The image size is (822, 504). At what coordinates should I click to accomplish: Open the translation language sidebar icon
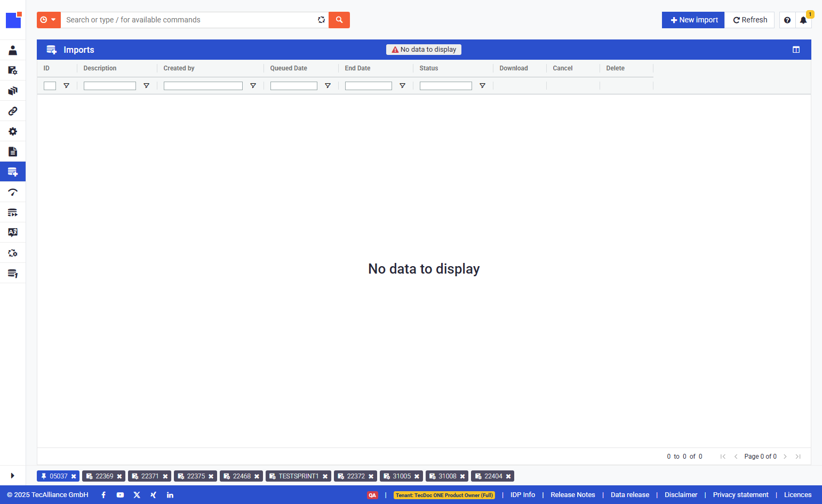pyautogui.click(x=13, y=233)
